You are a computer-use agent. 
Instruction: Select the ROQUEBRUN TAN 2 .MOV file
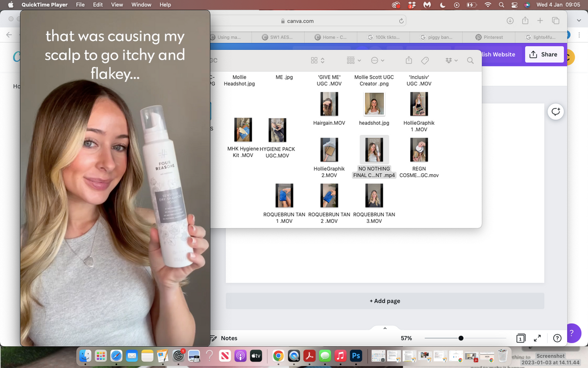pyautogui.click(x=329, y=203)
